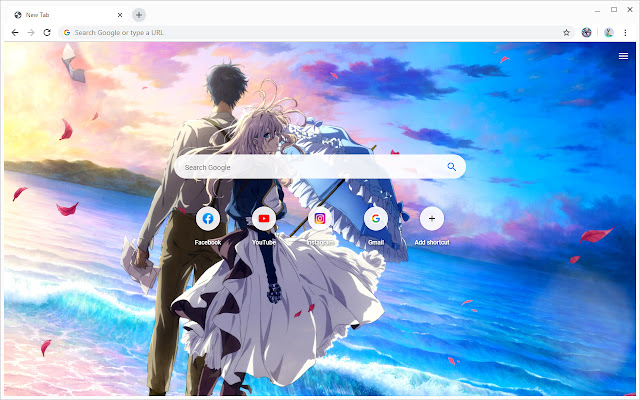Go back using the browser back arrow
Screen dimensions: 640x400
15,33
